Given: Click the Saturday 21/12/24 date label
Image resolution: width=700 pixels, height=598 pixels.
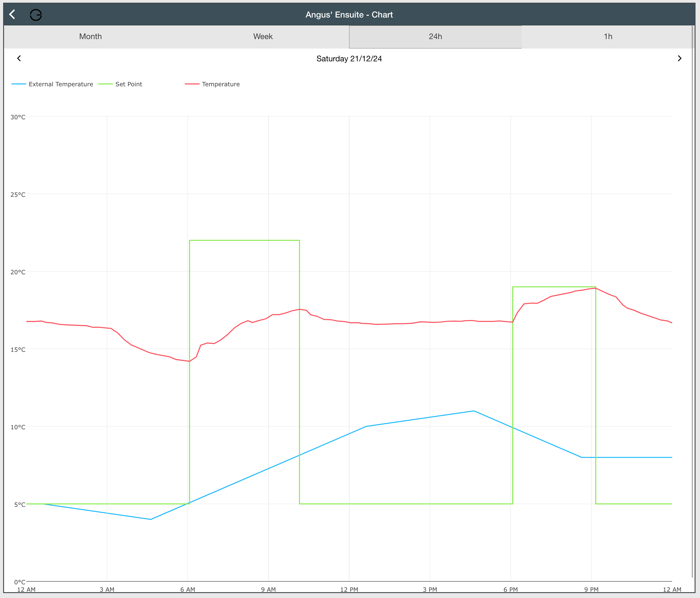Looking at the screenshot, I should pyautogui.click(x=349, y=59).
